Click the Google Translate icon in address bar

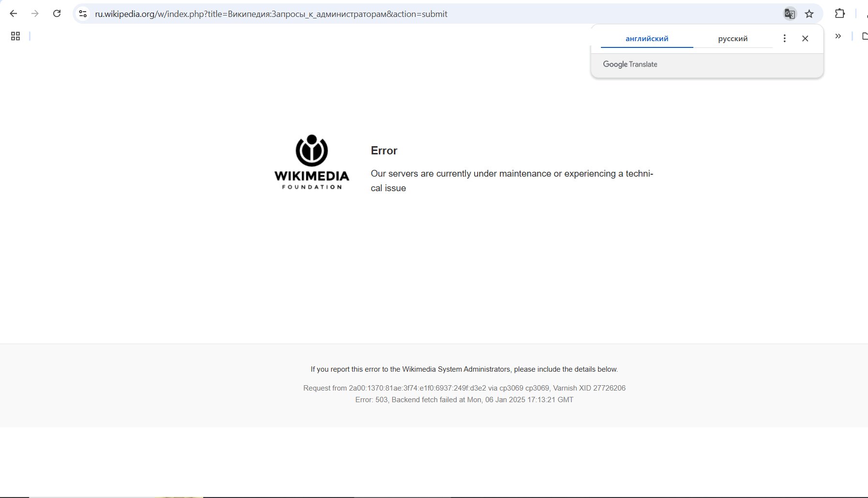790,14
